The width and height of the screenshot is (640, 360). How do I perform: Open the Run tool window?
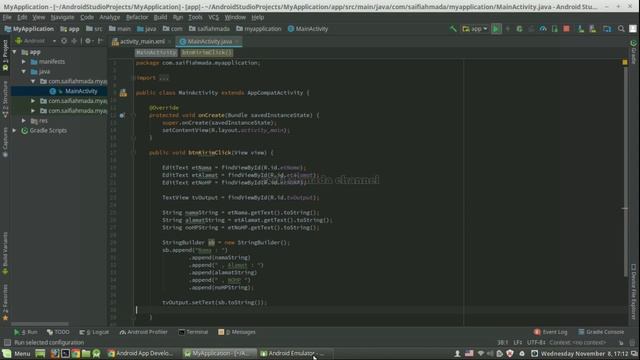point(25,332)
